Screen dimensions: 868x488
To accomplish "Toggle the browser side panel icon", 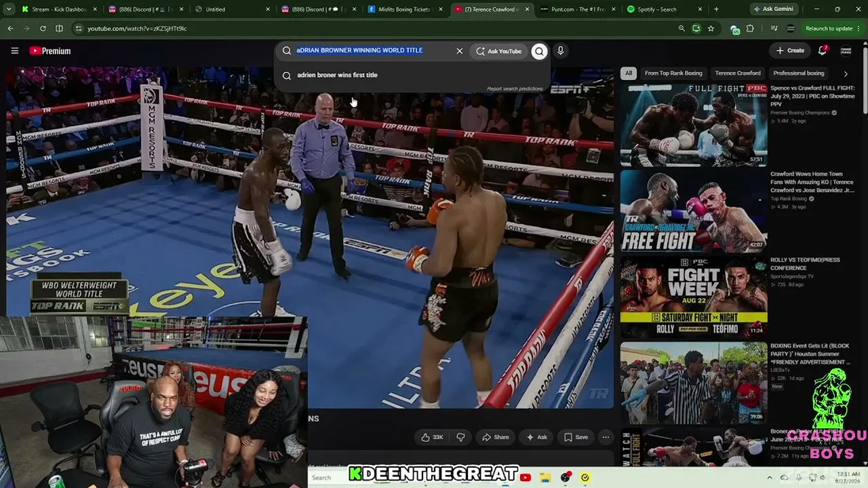I will click(x=59, y=28).
